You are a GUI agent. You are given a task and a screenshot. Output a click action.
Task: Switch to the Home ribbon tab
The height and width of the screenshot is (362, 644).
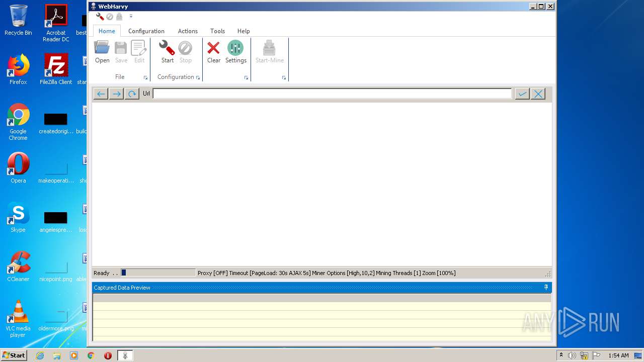pos(107,31)
